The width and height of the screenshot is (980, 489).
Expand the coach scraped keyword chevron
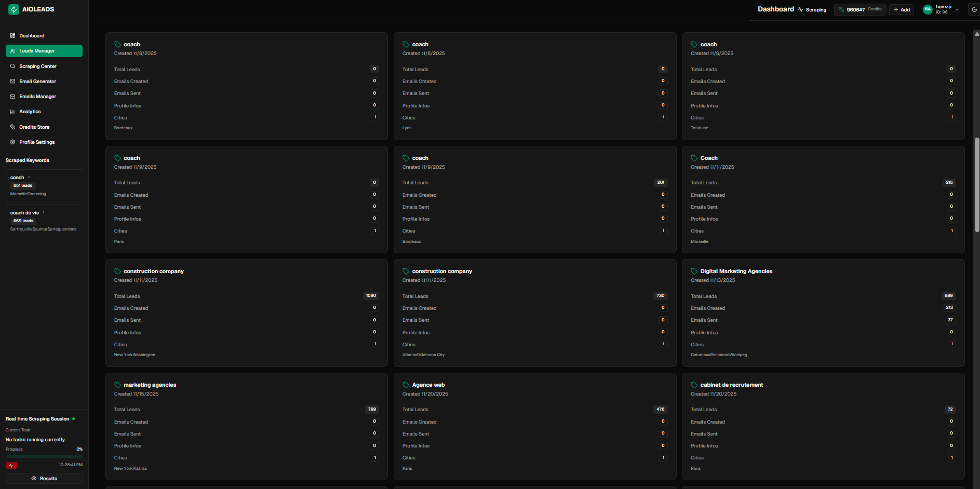[29, 178]
